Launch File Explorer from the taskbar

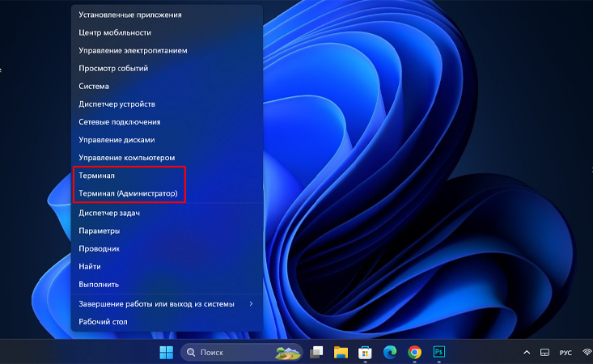tap(341, 353)
